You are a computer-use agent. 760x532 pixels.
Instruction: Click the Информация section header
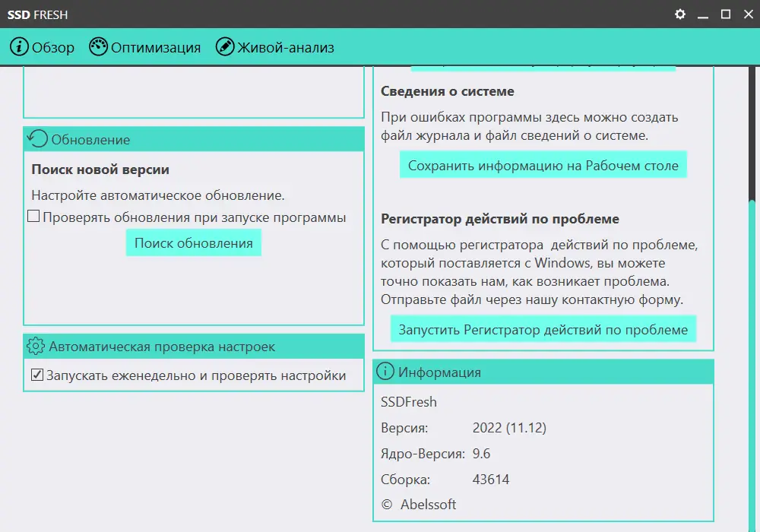point(543,372)
